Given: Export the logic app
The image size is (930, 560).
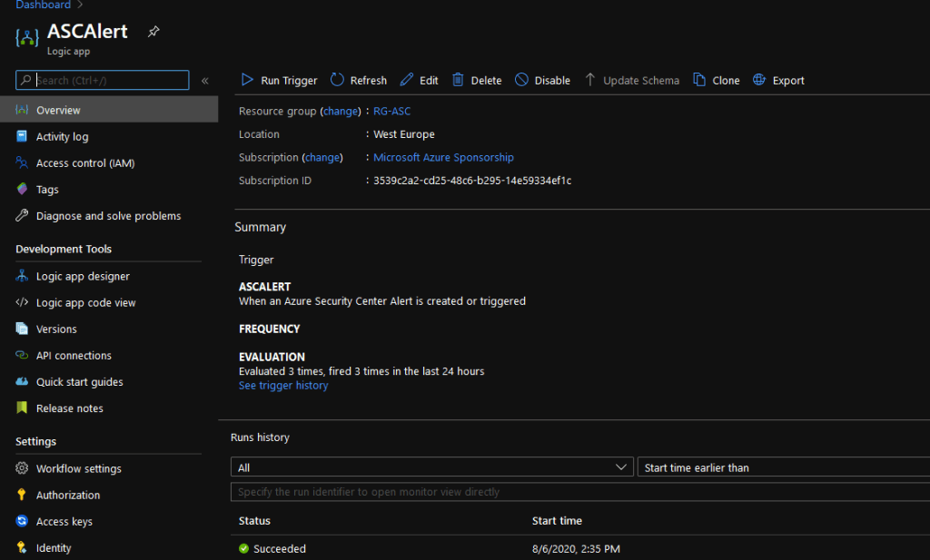Looking at the screenshot, I should pos(778,80).
